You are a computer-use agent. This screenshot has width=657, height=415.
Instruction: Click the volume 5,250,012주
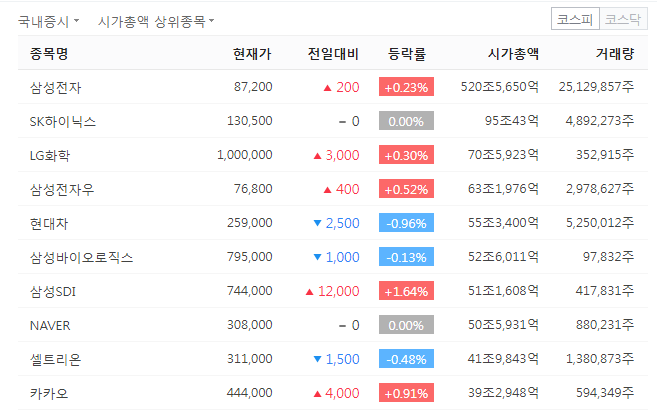[600, 223]
